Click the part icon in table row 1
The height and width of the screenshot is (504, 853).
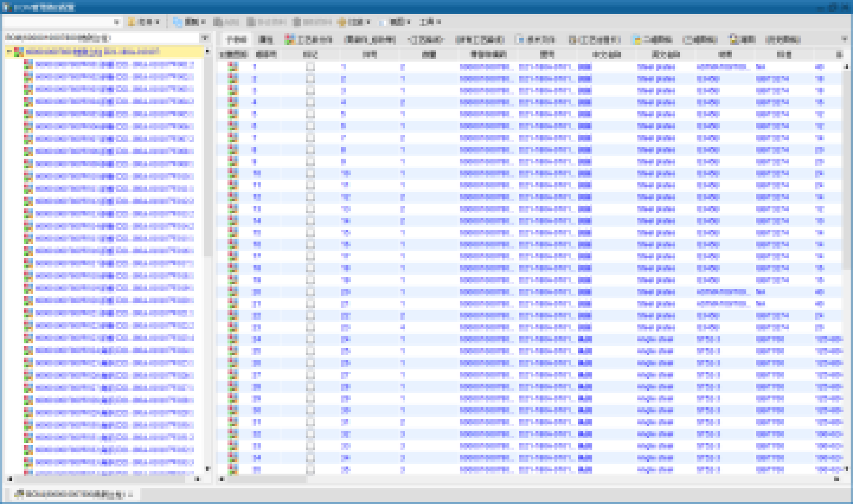(233, 67)
